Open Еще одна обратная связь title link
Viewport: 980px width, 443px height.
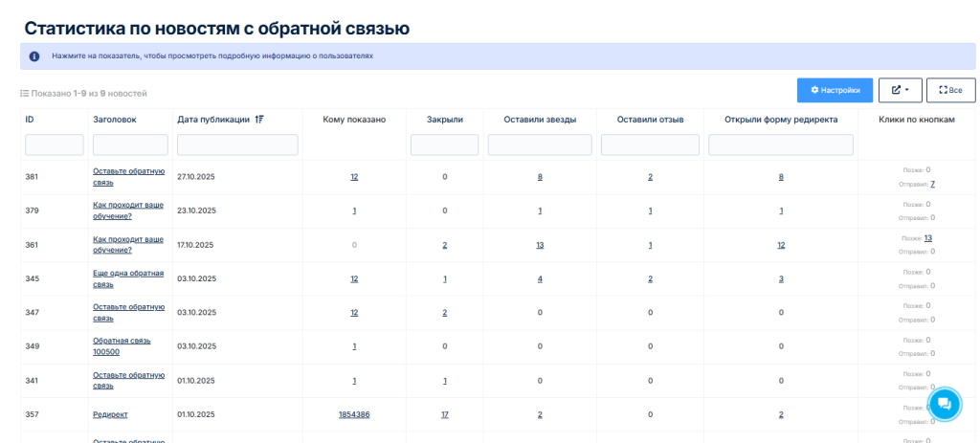tap(128, 278)
